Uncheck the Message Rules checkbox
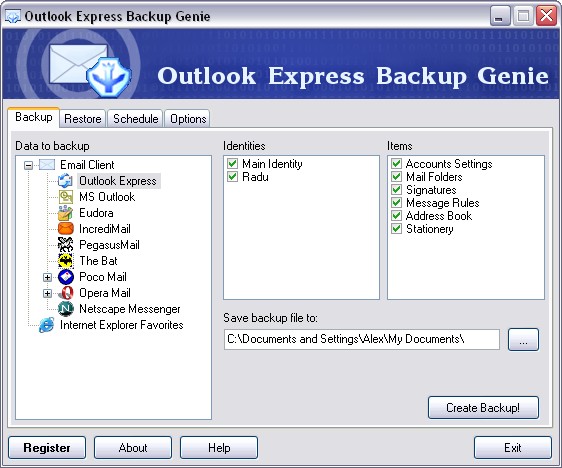The width and height of the screenshot is (562, 468). 396,203
